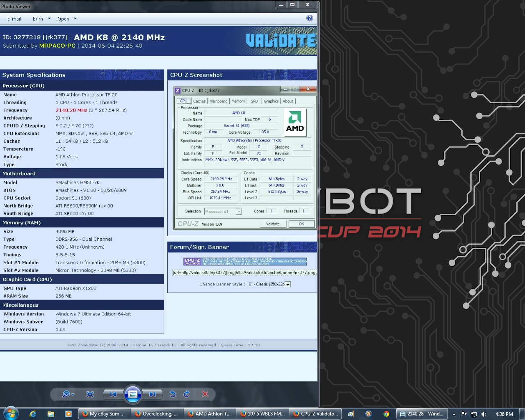The height and width of the screenshot is (420, 525).
Task: Rotate the photo clockwise
Action: click(x=187, y=394)
